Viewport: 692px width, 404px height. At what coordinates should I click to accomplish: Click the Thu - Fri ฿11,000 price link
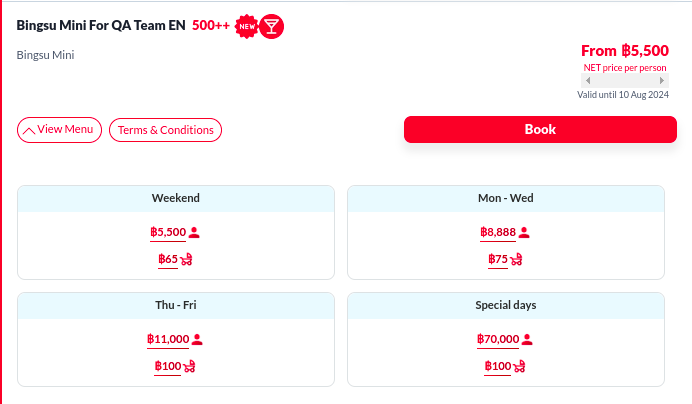point(168,339)
